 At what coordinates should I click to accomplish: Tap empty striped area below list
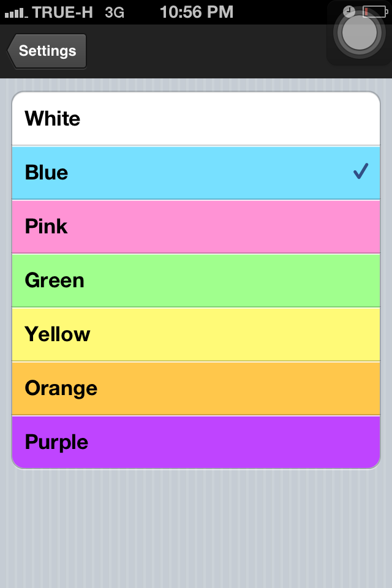point(196,529)
